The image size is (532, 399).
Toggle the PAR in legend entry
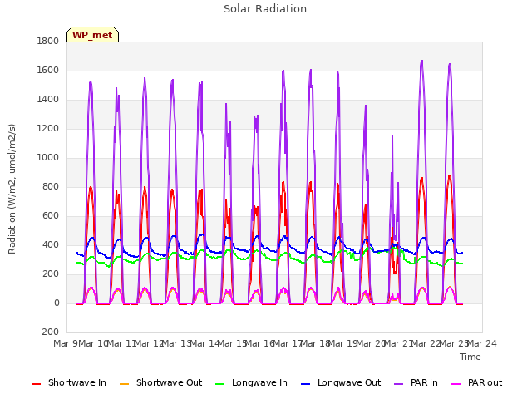[416, 382]
